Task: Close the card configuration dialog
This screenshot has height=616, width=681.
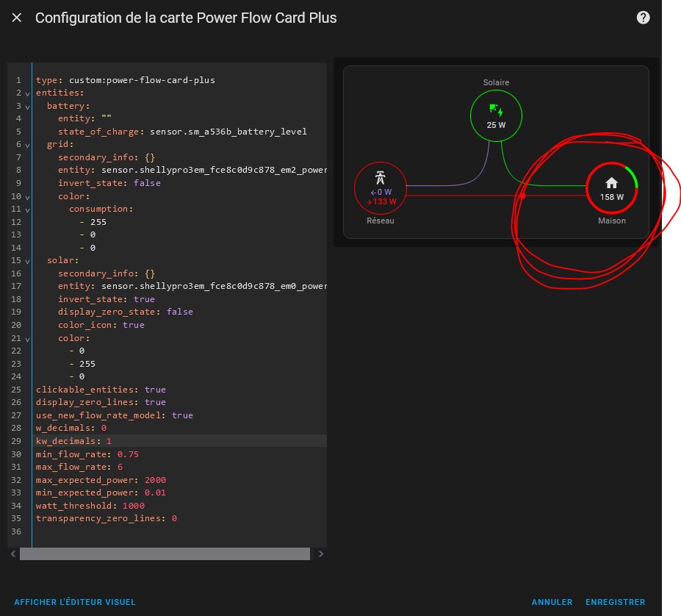Action: tap(17, 18)
